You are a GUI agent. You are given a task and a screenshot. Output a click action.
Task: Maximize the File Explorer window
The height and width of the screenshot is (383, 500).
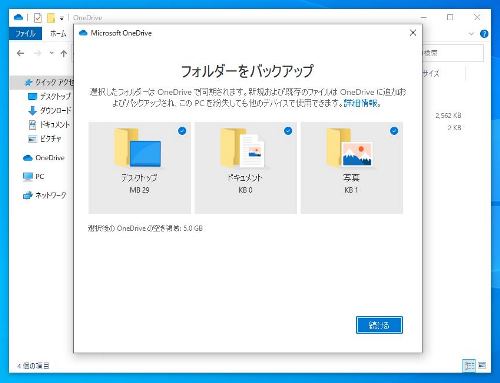tap(450, 17)
